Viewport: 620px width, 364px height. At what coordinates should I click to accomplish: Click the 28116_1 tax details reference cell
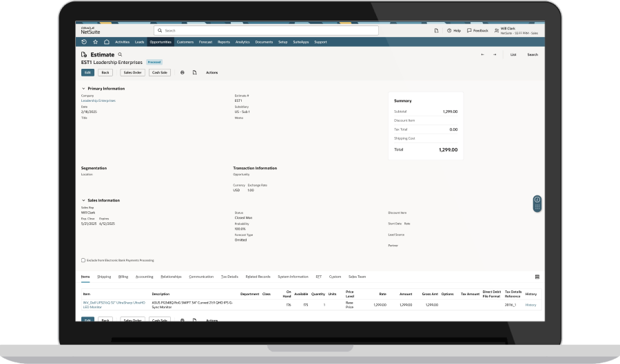tap(510, 305)
